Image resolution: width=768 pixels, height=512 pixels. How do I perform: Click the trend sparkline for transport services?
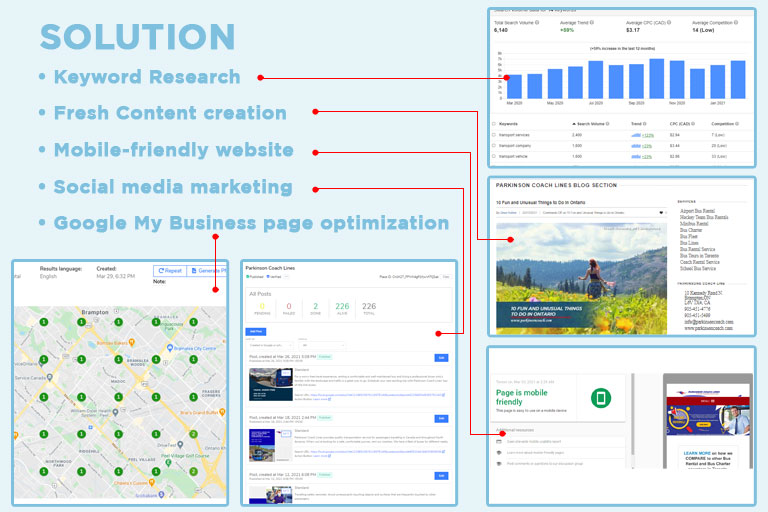636,135
